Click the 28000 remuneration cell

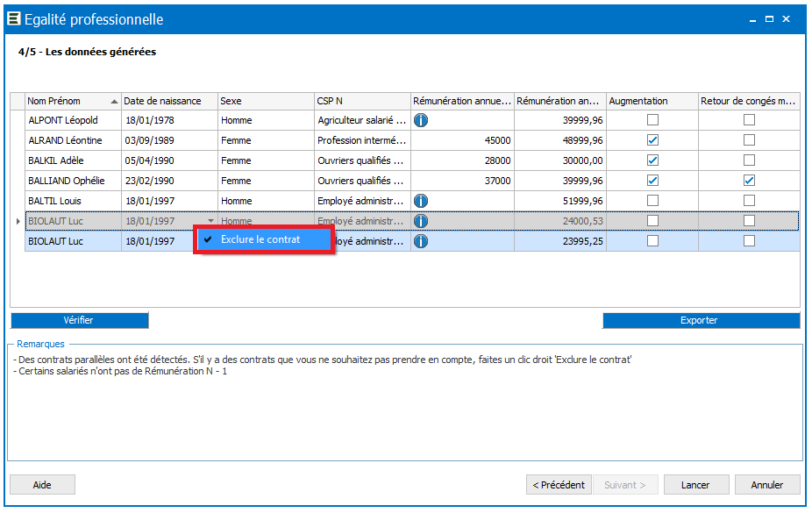(462, 160)
